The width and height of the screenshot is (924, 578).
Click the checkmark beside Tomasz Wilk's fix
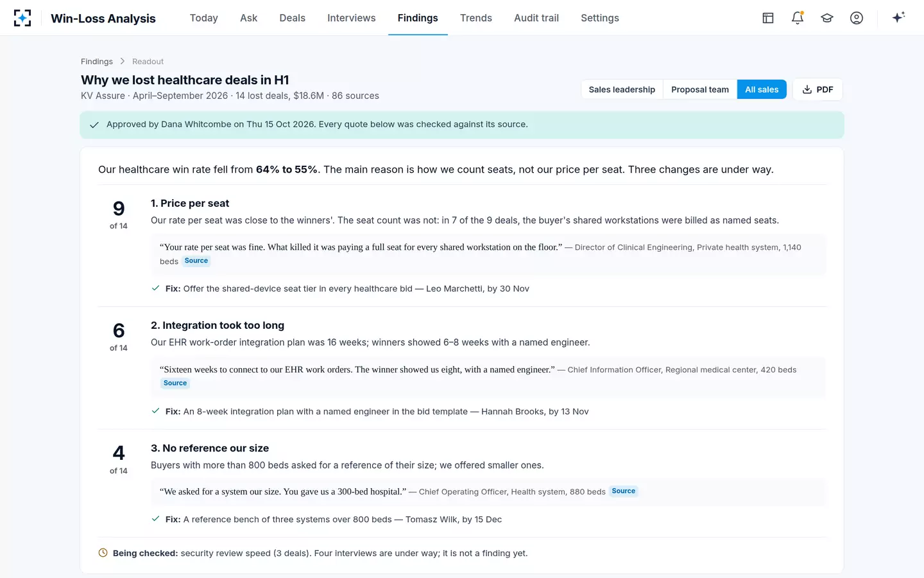[x=155, y=519]
